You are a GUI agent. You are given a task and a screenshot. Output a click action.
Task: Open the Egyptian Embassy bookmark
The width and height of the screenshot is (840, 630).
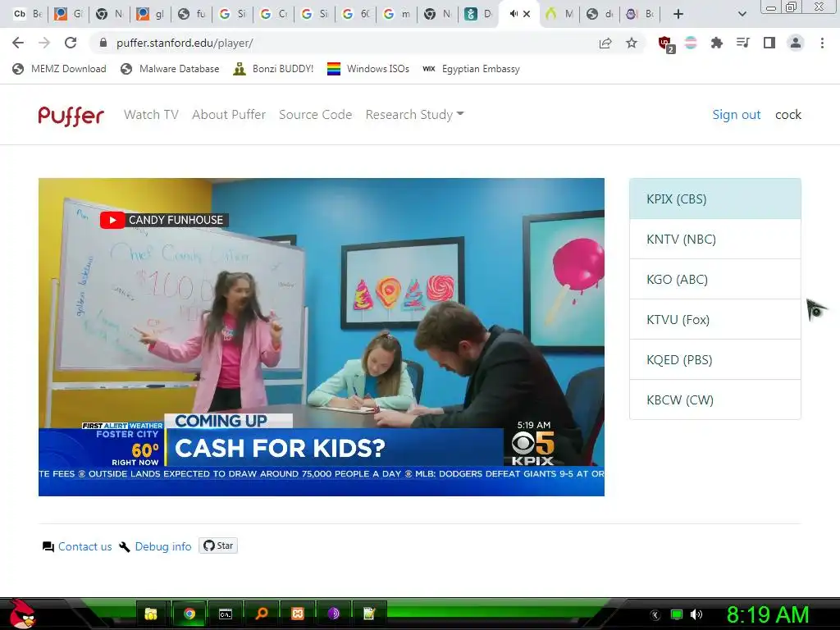(472, 69)
